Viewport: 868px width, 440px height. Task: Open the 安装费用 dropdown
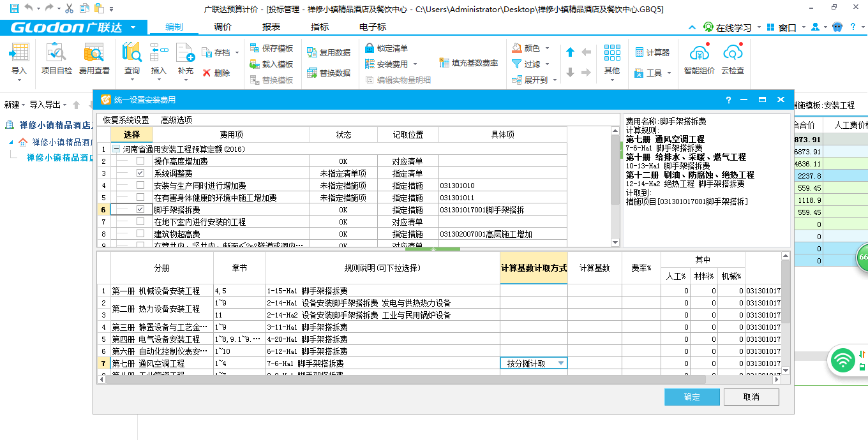415,64
